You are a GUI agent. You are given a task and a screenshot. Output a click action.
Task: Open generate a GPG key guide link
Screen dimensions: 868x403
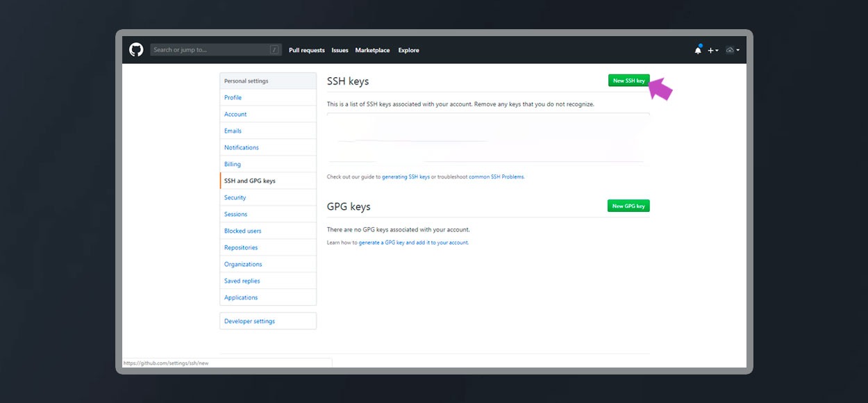pyautogui.click(x=413, y=242)
